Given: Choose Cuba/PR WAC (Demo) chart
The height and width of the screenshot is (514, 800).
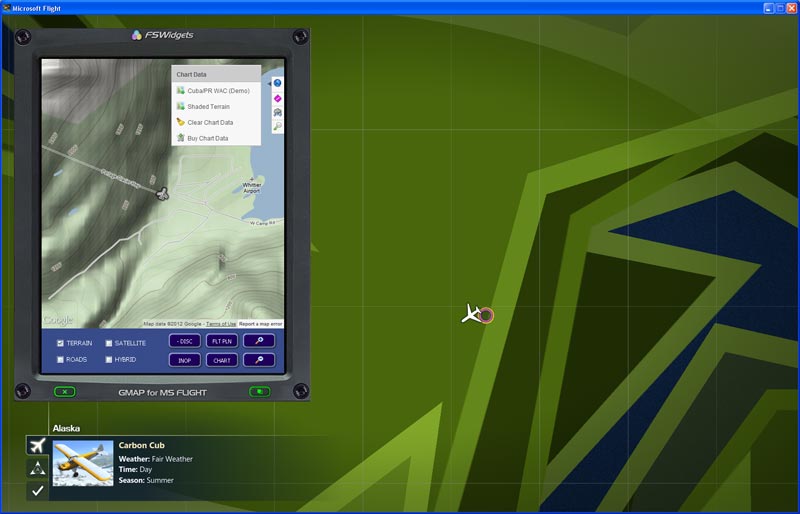Looking at the screenshot, I should (216, 90).
